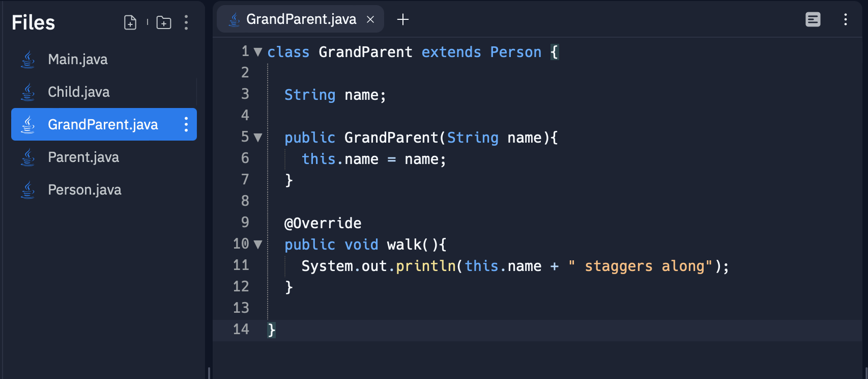Click the Files panel heading
Screen dimensions: 868x379
[33, 22]
